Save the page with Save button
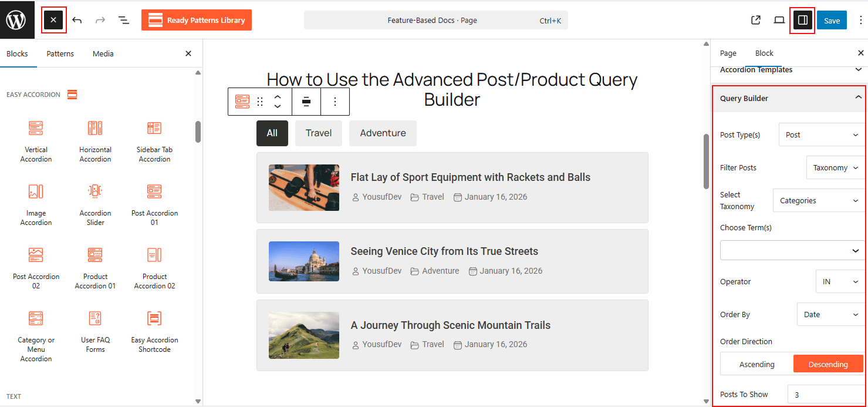868x407 pixels. [x=832, y=19]
